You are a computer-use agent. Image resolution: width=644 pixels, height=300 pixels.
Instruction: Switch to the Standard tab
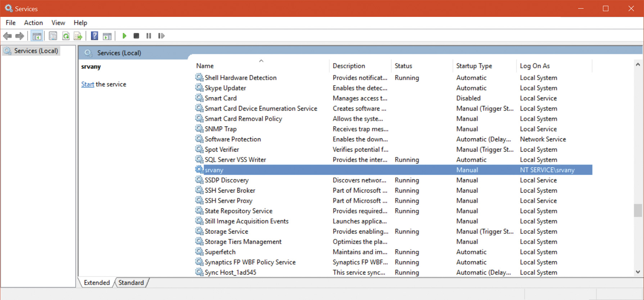coord(131,283)
